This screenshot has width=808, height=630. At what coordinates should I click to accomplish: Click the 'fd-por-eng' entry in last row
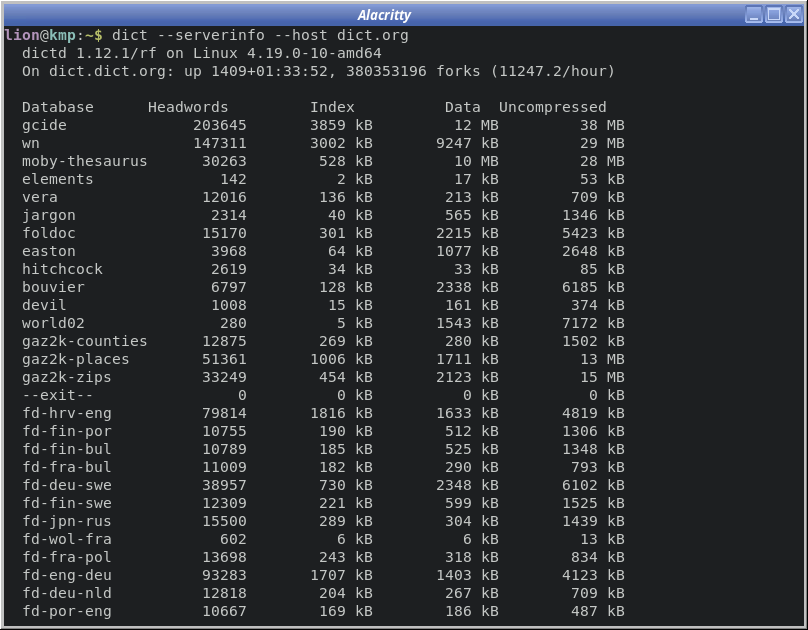(67, 611)
